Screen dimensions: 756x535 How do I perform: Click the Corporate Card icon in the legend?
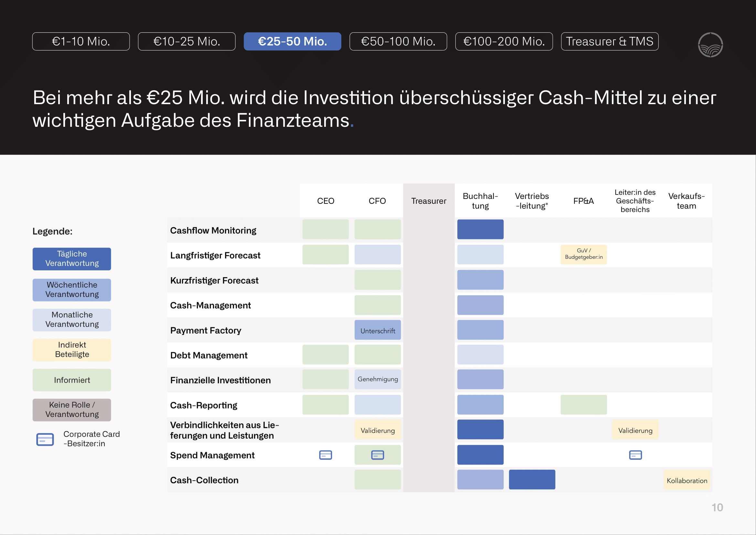click(45, 439)
